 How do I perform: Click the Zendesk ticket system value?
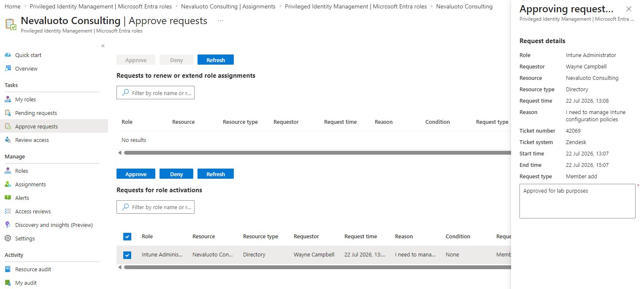(576, 142)
